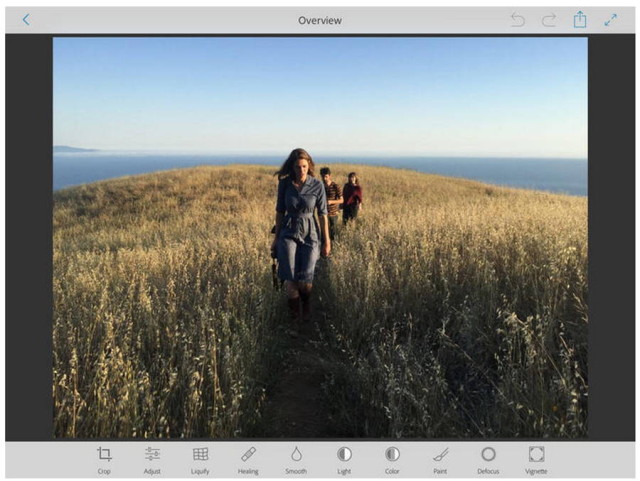The image size is (640, 481).
Task: Apply the Vignette tool
Action: (x=536, y=454)
